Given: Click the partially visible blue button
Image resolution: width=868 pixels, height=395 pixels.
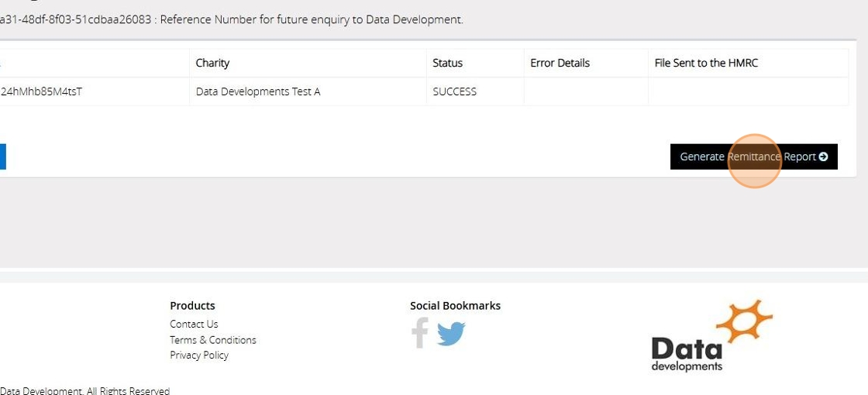Looking at the screenshot, I should click(x=2, y=156).
